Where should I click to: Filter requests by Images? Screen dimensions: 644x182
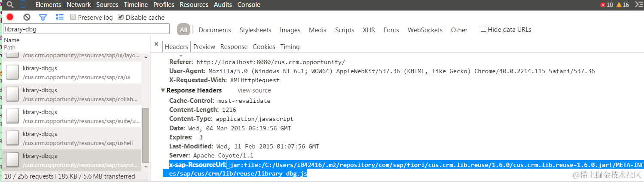pos(290,30)
